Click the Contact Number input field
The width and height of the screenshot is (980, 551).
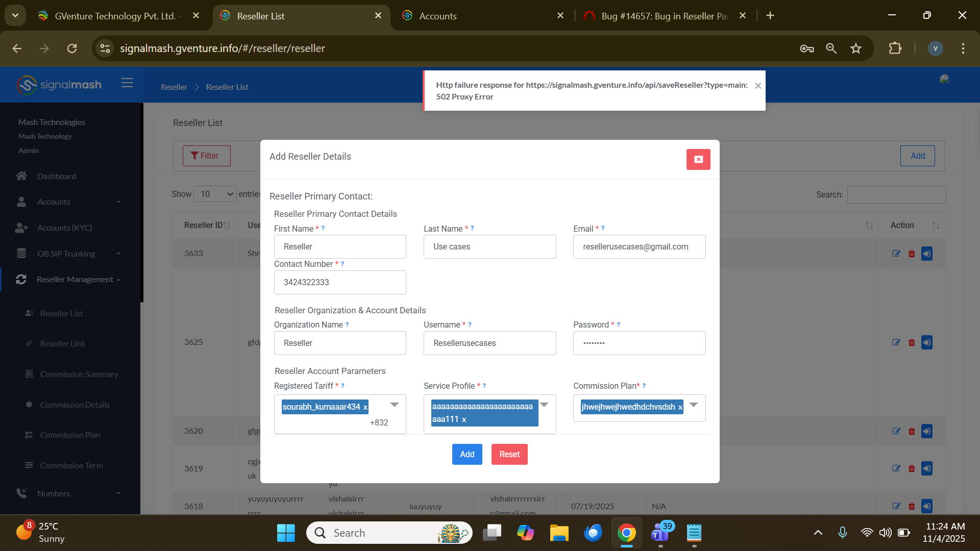pos(340,282)
